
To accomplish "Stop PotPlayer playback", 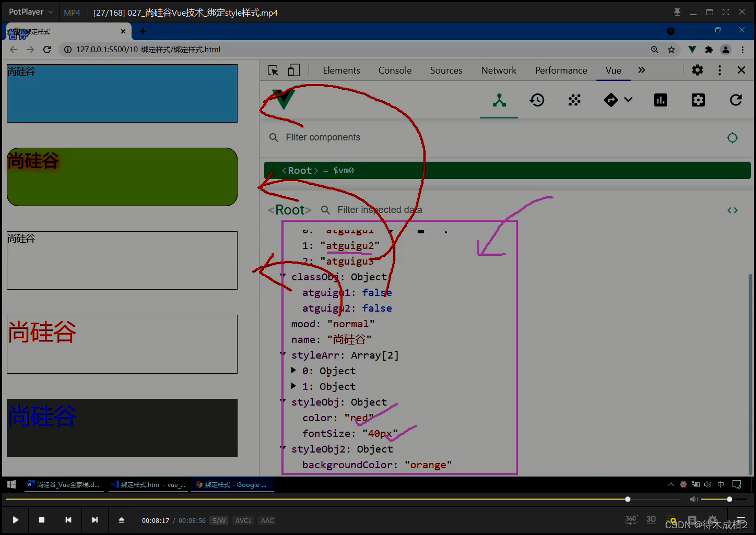I will (x=42, y=520).
